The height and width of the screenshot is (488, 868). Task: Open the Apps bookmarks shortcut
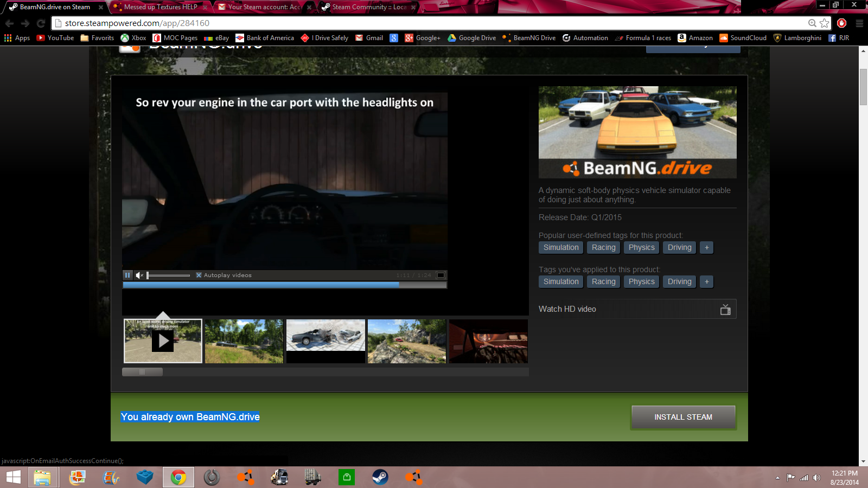click(x=17, y=38)
